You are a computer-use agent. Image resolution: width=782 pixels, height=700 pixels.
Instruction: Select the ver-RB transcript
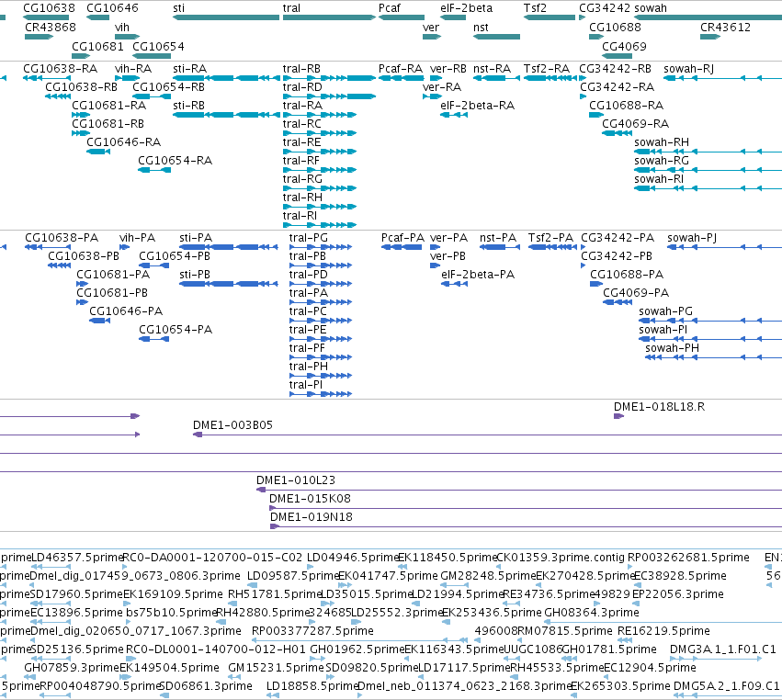click(436, 78)
